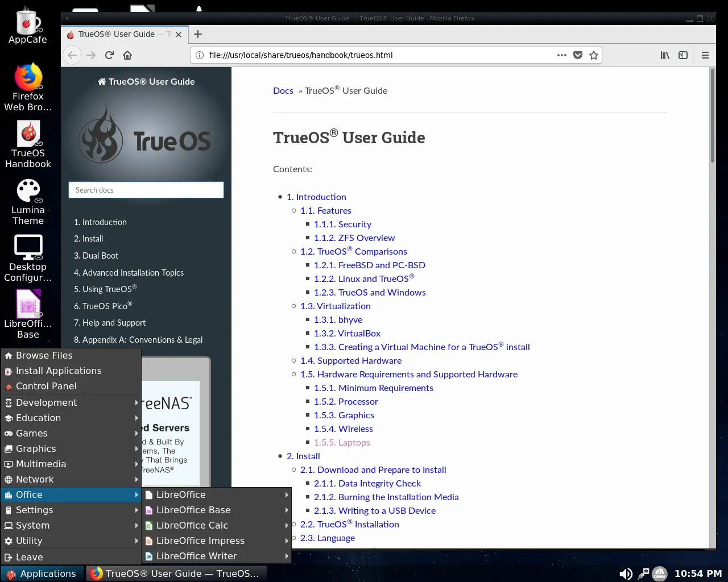
Task: Expand the Education submenu
Action: click(71, 418)
